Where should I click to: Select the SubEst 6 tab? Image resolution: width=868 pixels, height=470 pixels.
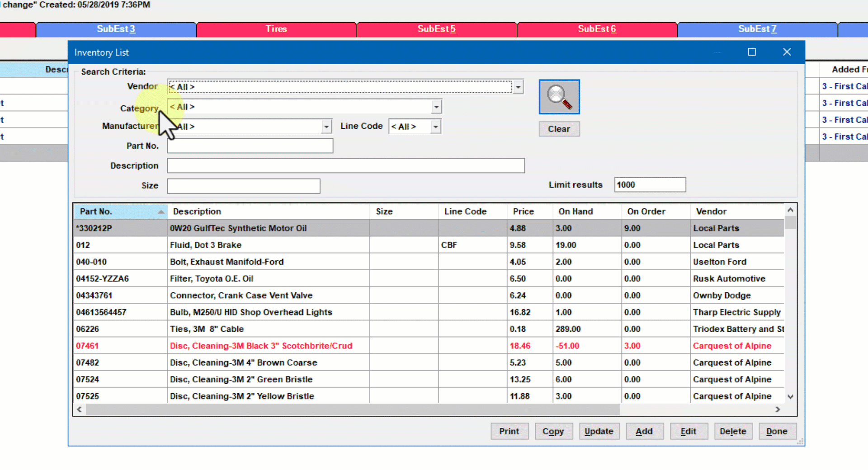[x=597, y=29]
